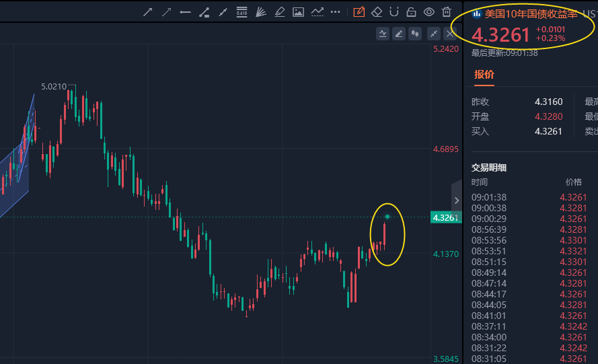The width and height of the screenshot is (598, 364).
Task: Select the dashed arrow drawing tool
Action: 166,12
